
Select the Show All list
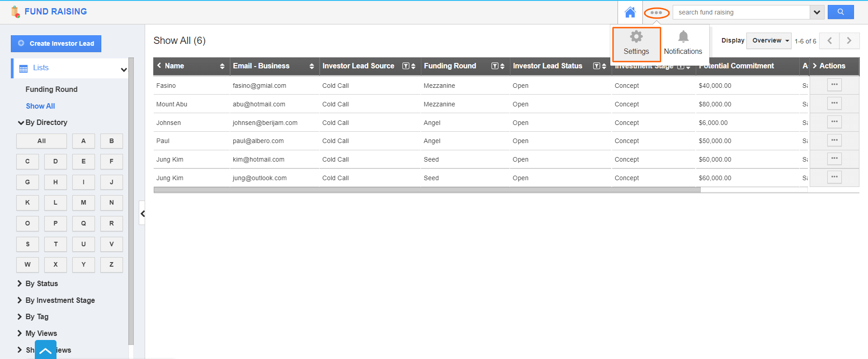[x=40, y=106]
